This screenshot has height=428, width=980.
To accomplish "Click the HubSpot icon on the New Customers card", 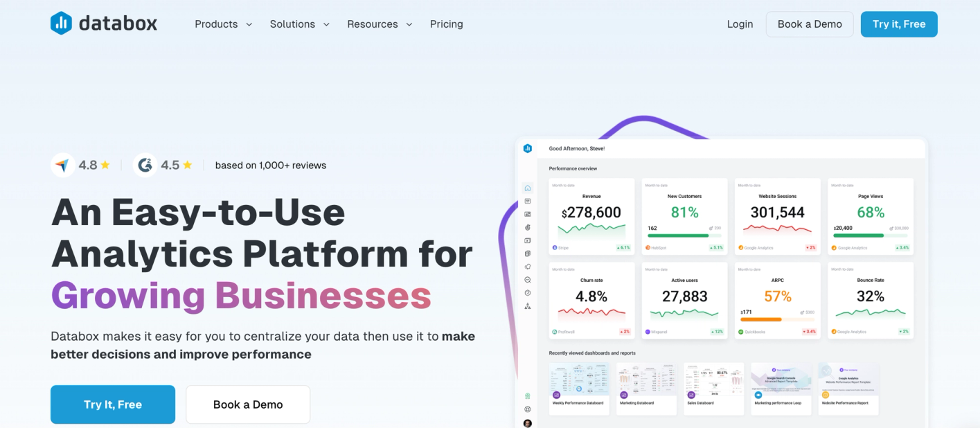I will [648, 247].
